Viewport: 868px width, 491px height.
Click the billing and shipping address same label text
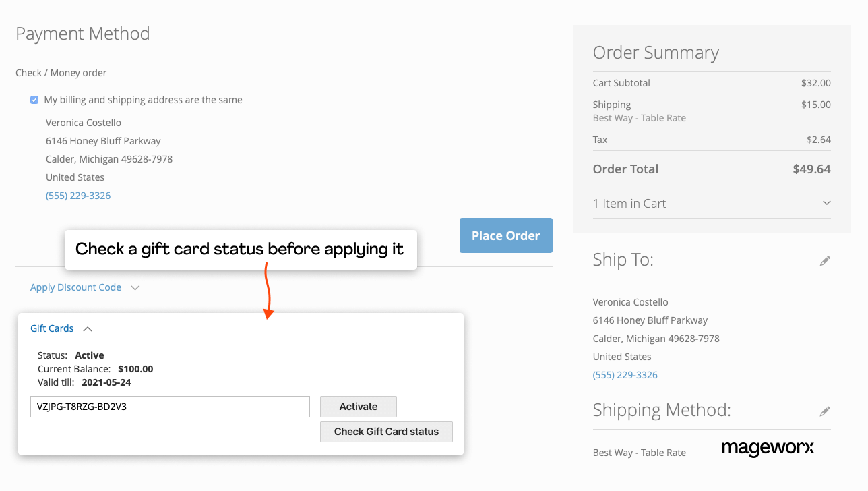point(143,100)
